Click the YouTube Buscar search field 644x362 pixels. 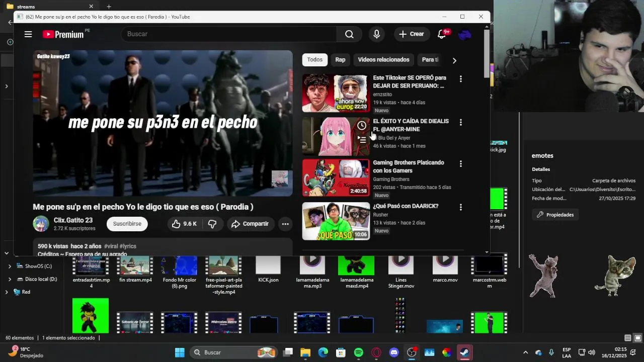click(229, 34)
